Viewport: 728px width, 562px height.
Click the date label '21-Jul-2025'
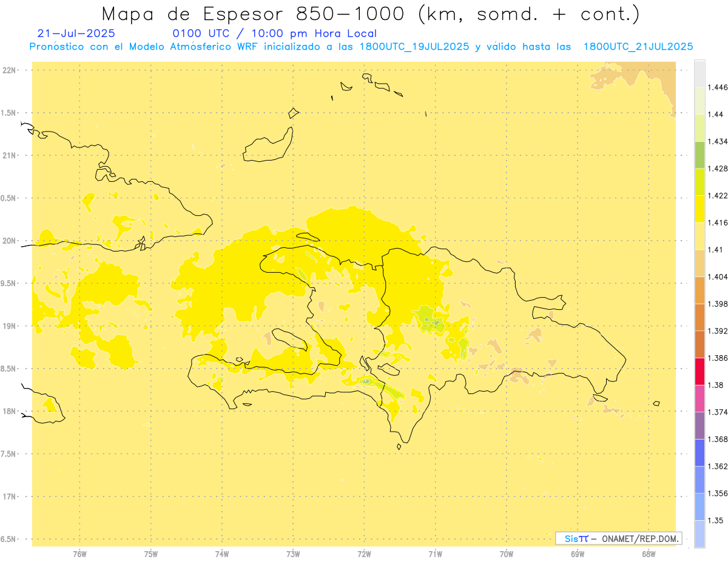pos(76,34)
